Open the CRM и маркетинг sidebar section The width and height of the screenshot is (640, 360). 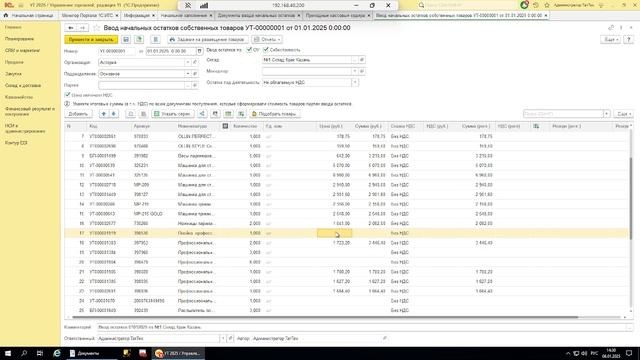coord(22,51)
